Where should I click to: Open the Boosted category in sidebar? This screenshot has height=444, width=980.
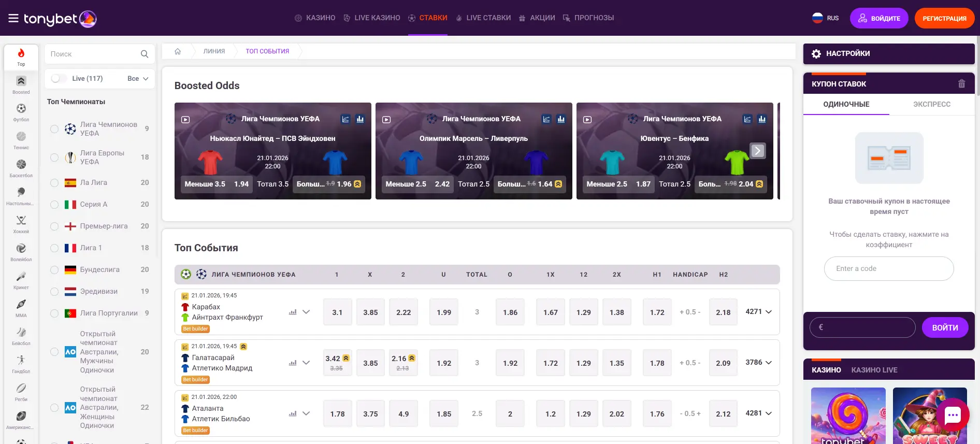[x=21, y=85]
